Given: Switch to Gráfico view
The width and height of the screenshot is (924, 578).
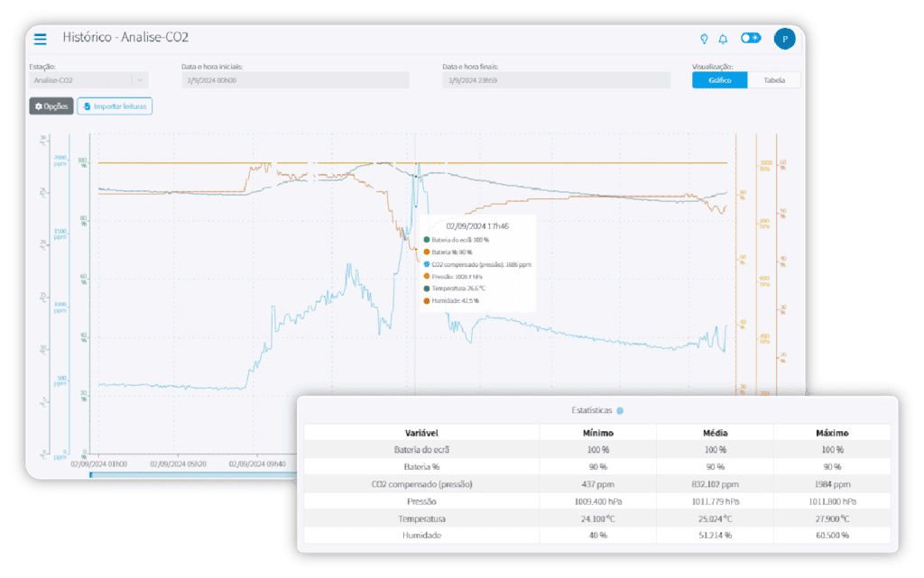Looking at the screenshot, I should pos(719,80).
